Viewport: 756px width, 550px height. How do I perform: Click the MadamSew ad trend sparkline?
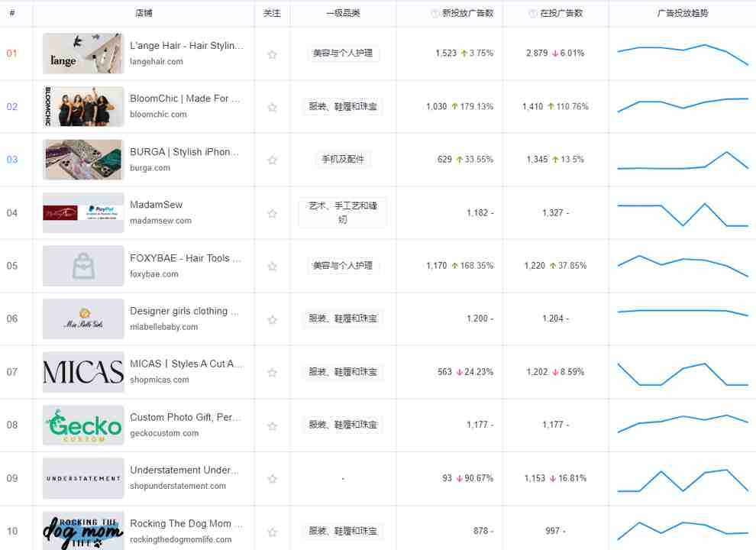click(683, 214)
